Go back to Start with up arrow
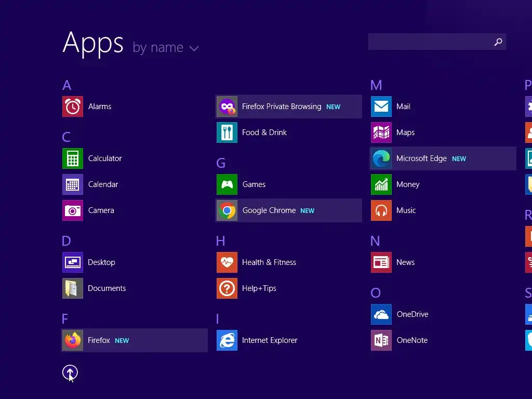 (x=70, y=373)
